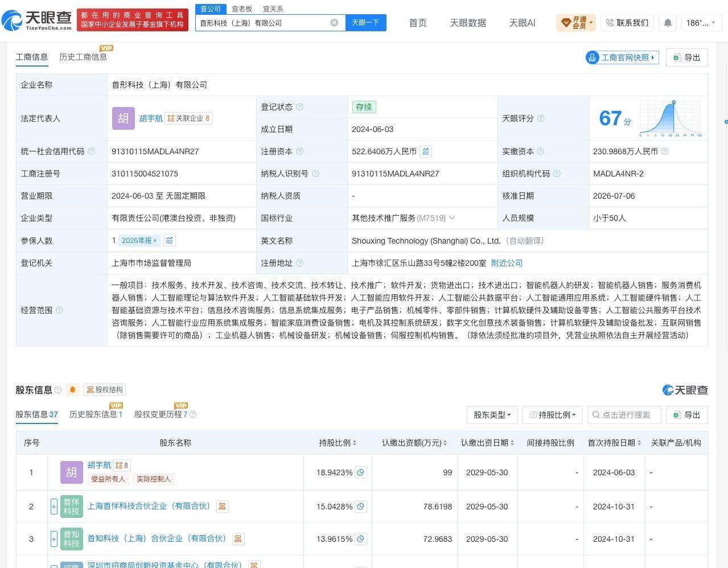Select the 查公司 search tab
Image resolution: width=728 pixels, height=568 pixels.
click(211, 9)
